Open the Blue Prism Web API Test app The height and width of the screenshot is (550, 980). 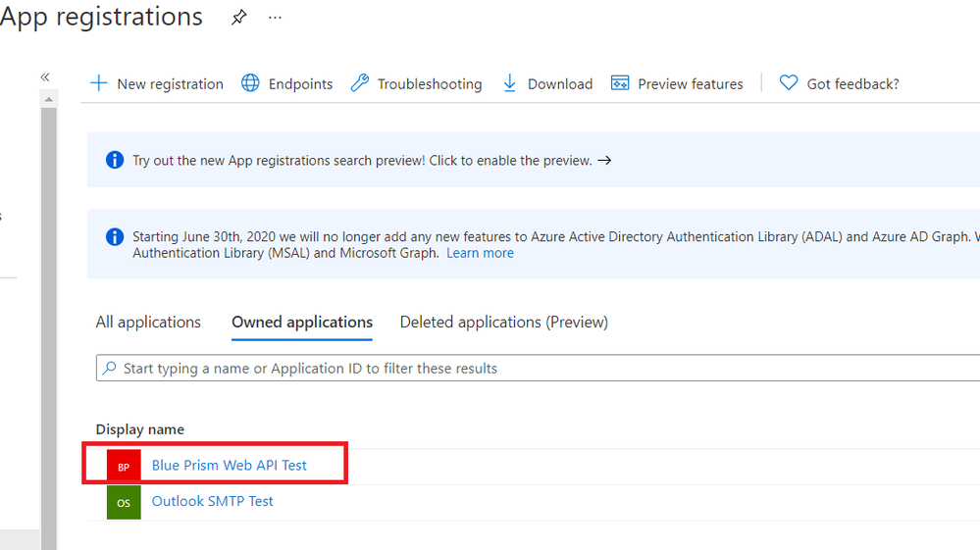(230, 466)
